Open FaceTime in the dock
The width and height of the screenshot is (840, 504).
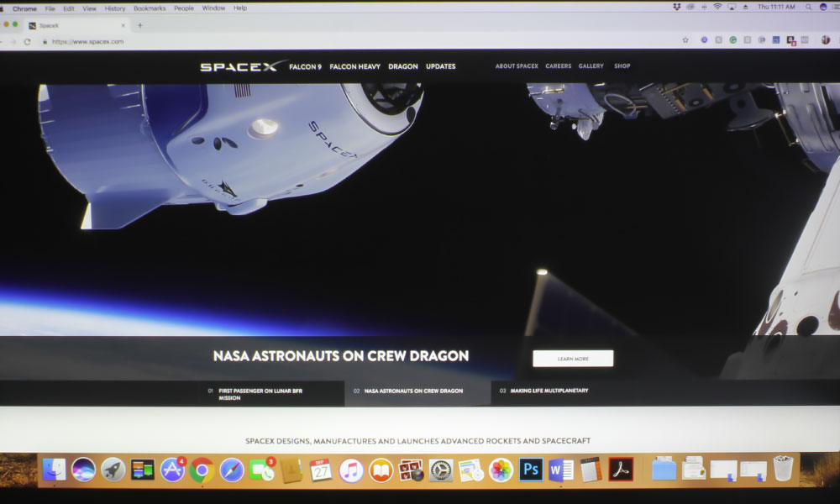tap(262, 470)
